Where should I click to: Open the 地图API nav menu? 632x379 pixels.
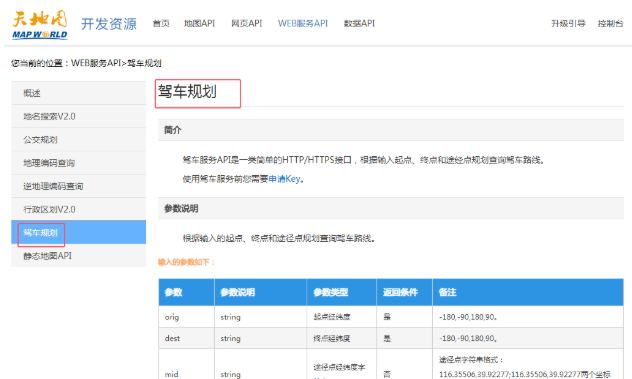coord(200,23)
